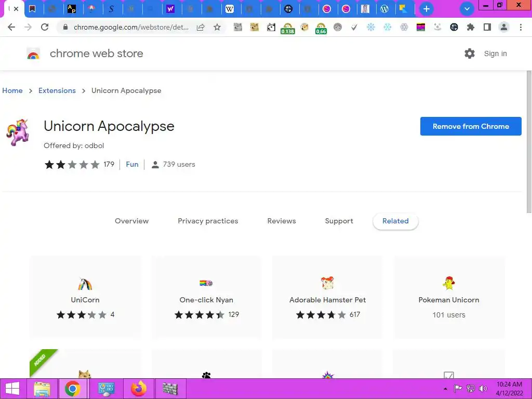
Task: Click the network tray icon
Action: tap(471, 389)
